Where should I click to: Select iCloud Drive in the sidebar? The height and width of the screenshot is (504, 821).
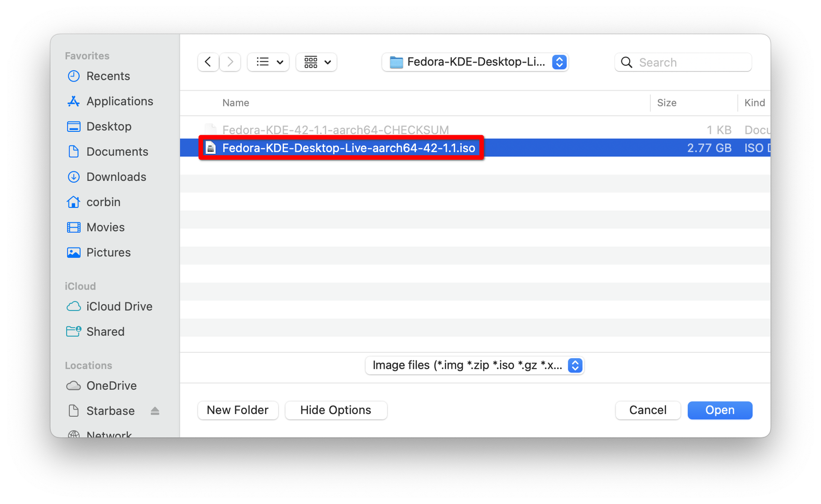pos(119,306)
